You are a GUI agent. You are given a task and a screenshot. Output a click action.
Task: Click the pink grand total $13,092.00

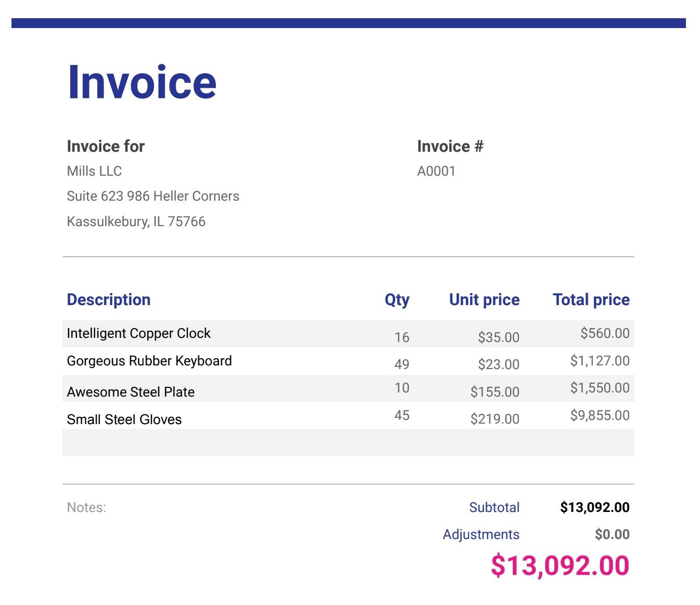(560, 565)
